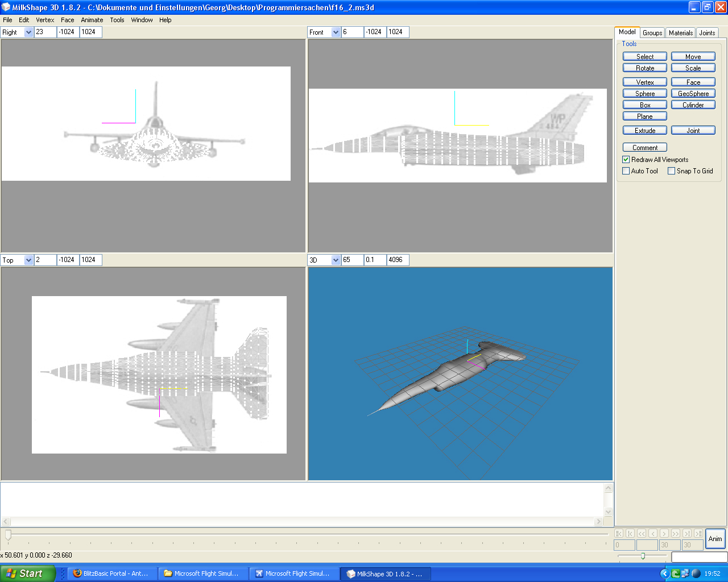
Task: Click the green tray icon
Action: tap(675, 573)
